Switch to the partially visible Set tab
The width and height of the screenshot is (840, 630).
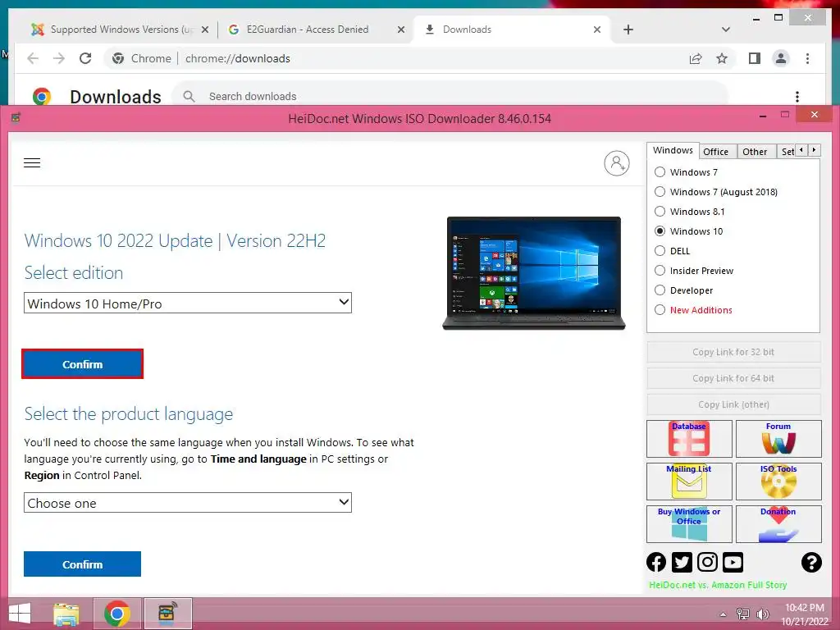(787, 152)
